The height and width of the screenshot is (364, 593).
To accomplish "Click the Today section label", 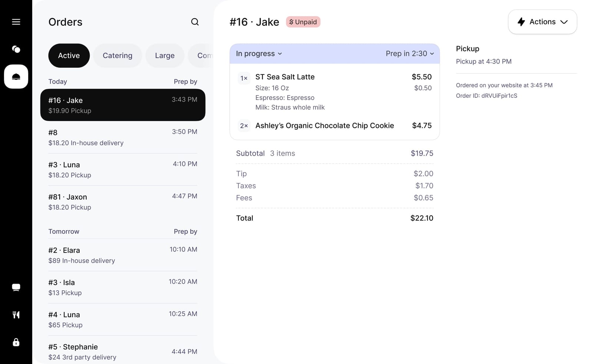I will [x=58, y=81].
